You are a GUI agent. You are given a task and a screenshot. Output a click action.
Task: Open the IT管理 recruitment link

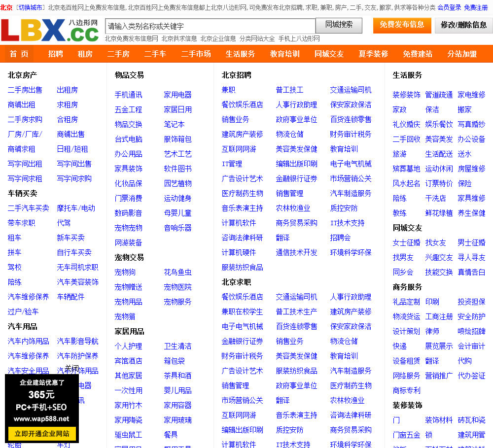click(232, 164)
